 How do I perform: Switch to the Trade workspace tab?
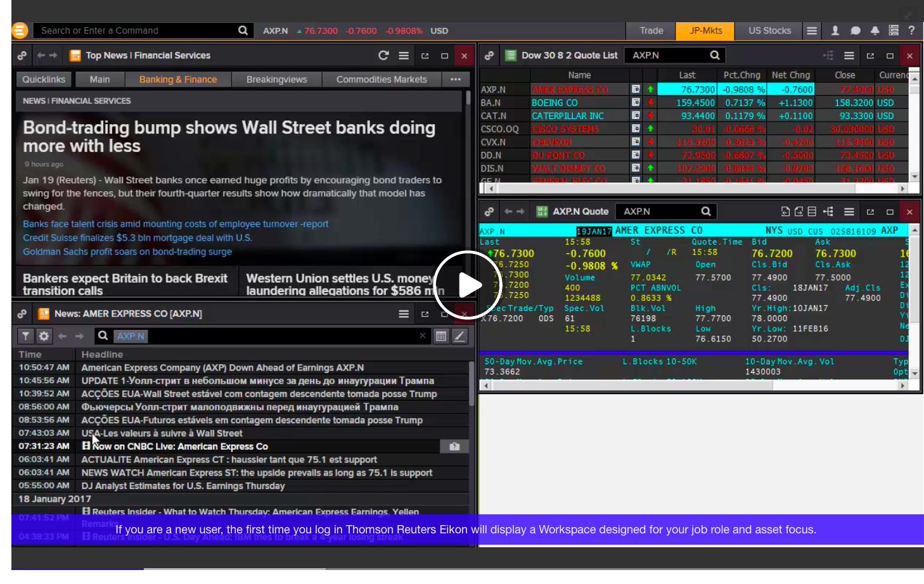click(x=651, y=30)
